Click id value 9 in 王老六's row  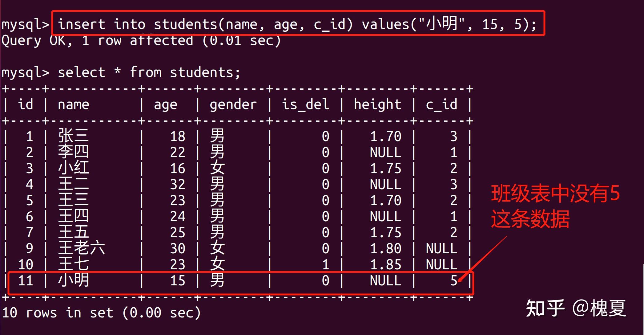[30, 248]
